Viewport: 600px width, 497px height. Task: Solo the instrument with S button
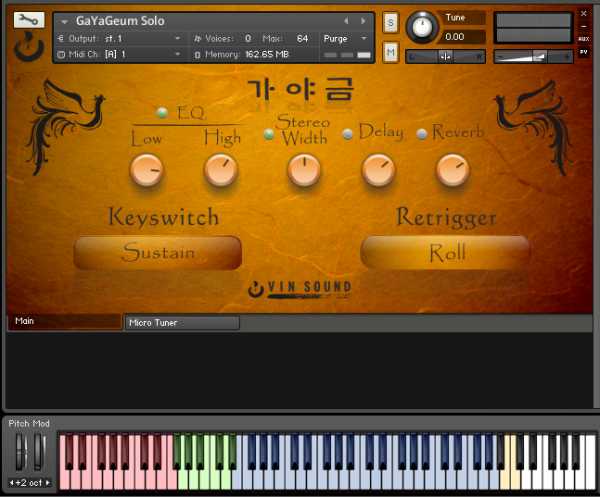[390, 23]
